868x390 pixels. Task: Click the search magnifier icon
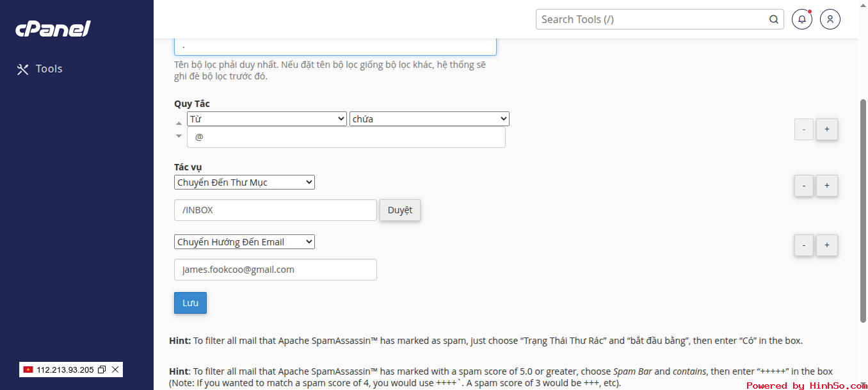pos(774,19)
